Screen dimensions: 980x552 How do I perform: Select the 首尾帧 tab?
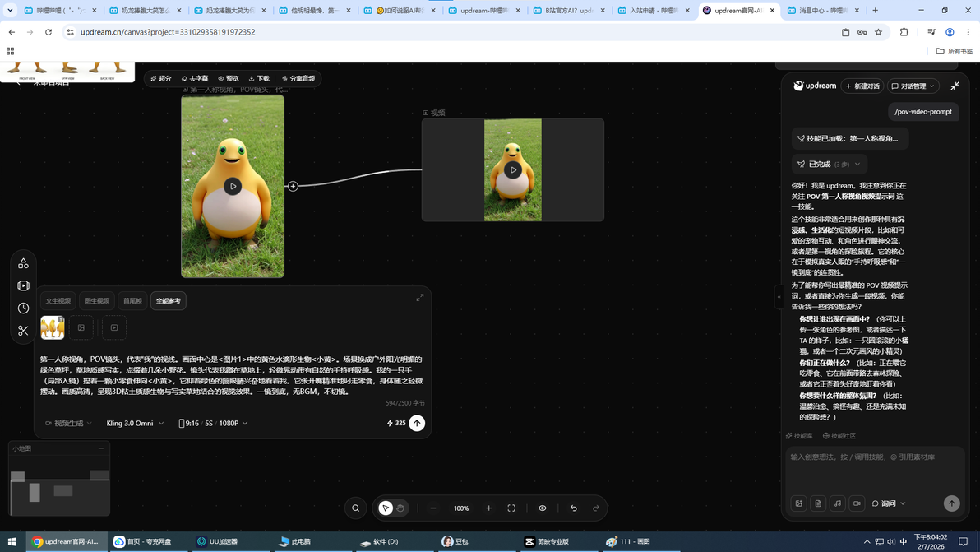click(132, 301)
